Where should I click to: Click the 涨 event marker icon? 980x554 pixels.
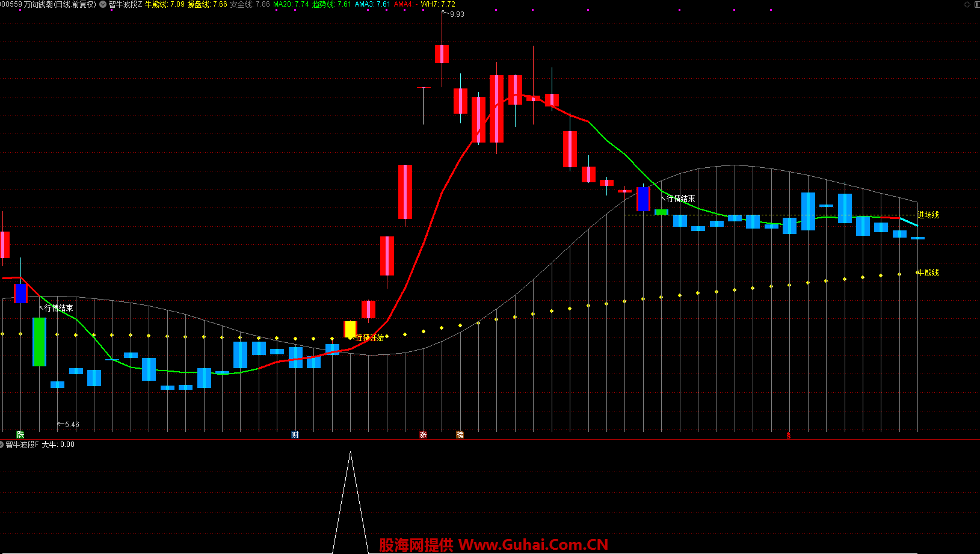point(423,435)
